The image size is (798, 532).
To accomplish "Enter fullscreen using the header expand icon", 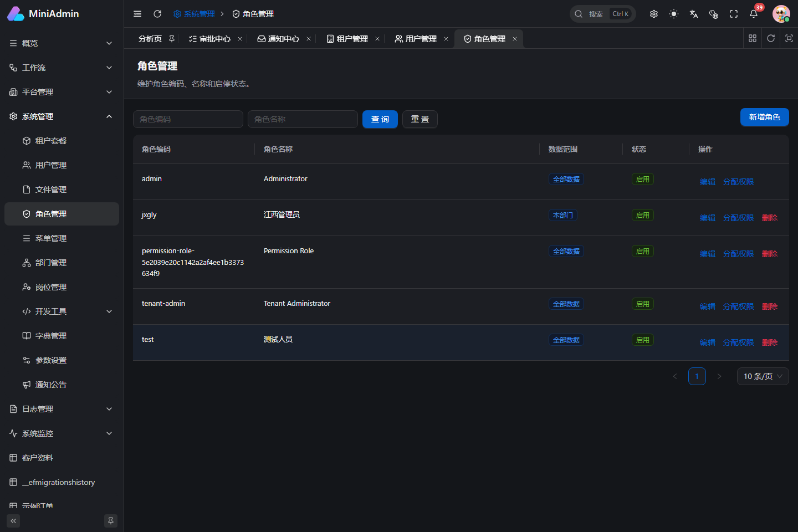I will [734, 14].
